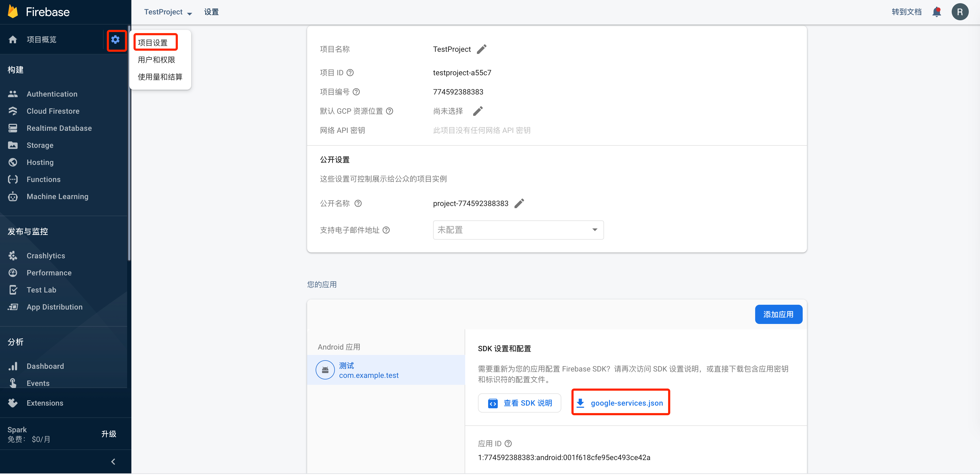
Task: Click the public name project-774592388383
Action: pyautogui.click(x=471, y=203)
